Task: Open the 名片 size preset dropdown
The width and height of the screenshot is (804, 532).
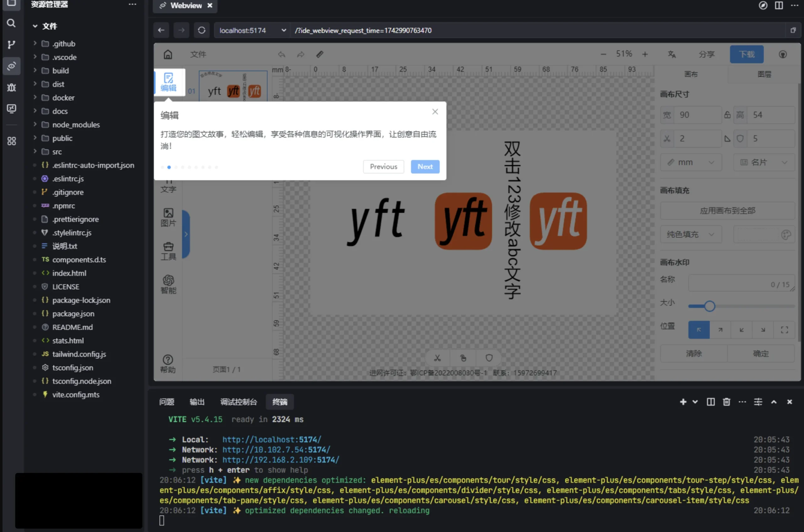Action: click(x=763, y=162)
